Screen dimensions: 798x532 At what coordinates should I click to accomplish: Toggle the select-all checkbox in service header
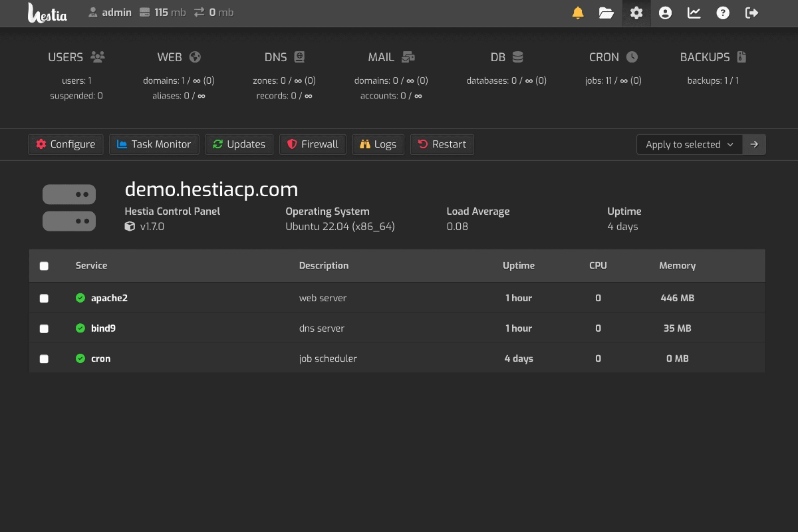[44, 265]
